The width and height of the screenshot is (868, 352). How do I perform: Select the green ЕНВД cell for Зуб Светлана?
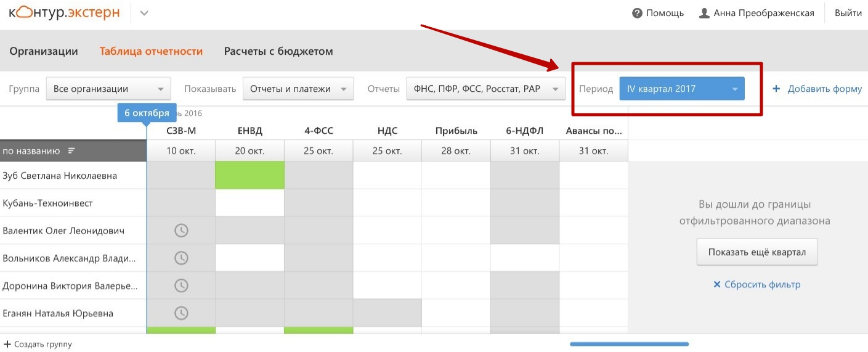coord(249,175)
